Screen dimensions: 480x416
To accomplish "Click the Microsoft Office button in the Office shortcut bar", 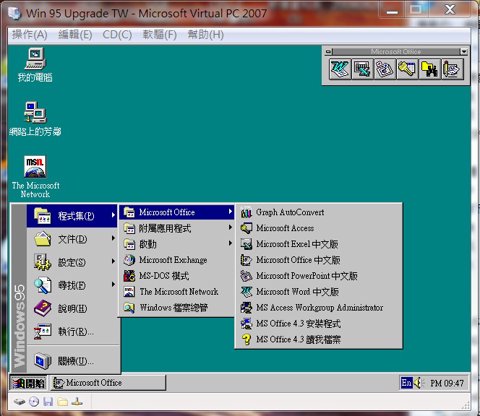I will coord(452,69).
